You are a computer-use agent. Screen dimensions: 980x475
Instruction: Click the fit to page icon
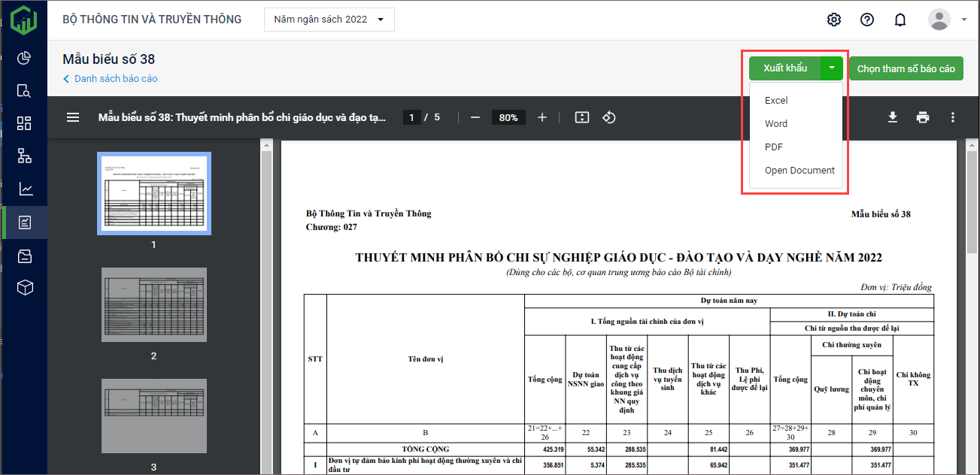[581, 117]
